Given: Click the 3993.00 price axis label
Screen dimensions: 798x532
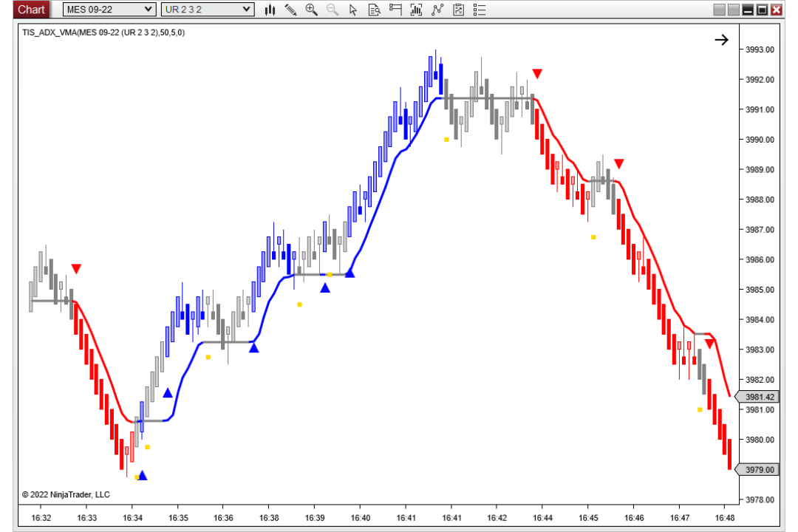Looking at the screenshot, I should pos(760,50).
